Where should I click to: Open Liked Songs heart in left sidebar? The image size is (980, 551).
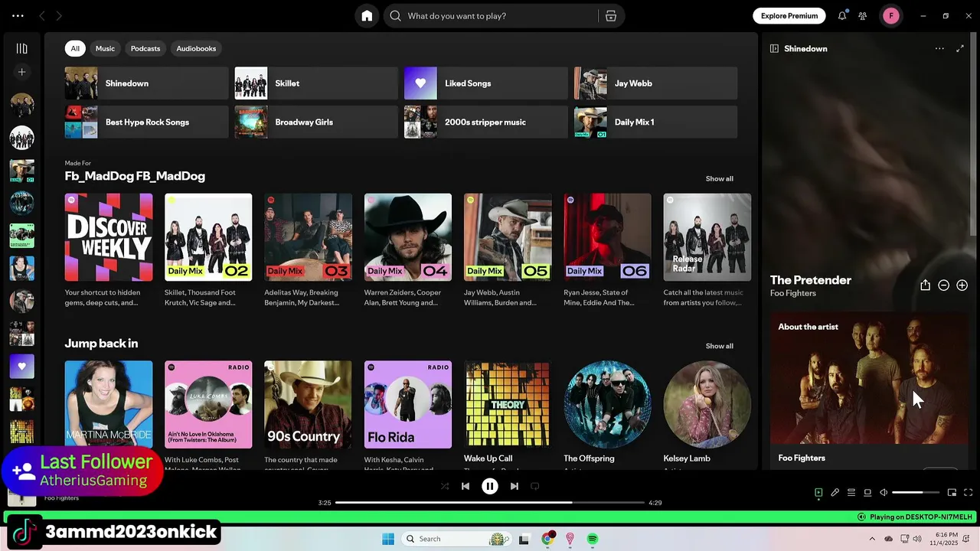tap(21, 367)
